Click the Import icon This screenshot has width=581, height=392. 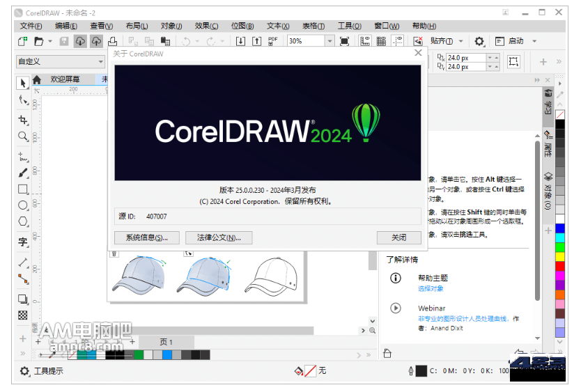240,41
